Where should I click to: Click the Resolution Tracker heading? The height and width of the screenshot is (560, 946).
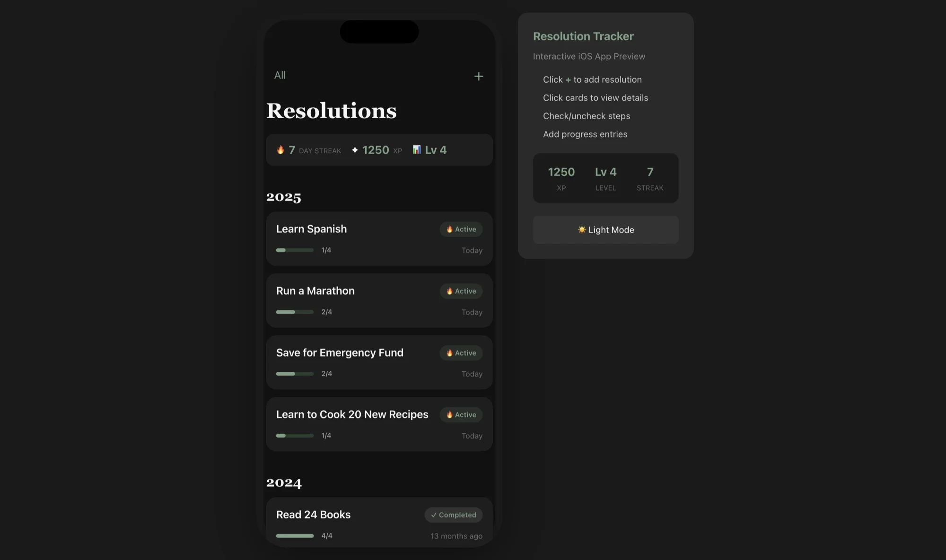583,36
